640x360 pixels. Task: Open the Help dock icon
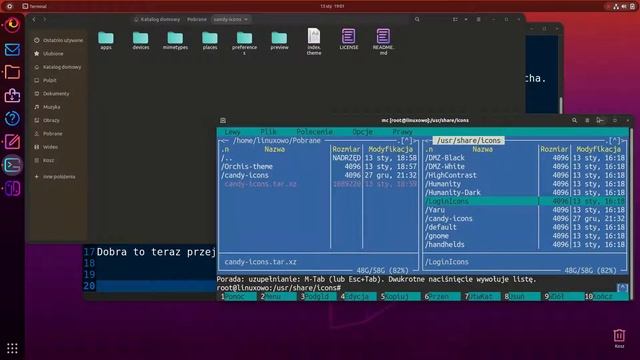pos(12,119)
